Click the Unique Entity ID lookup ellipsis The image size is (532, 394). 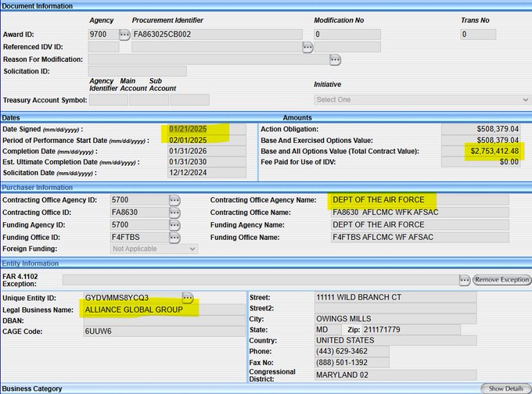point(188,298)
